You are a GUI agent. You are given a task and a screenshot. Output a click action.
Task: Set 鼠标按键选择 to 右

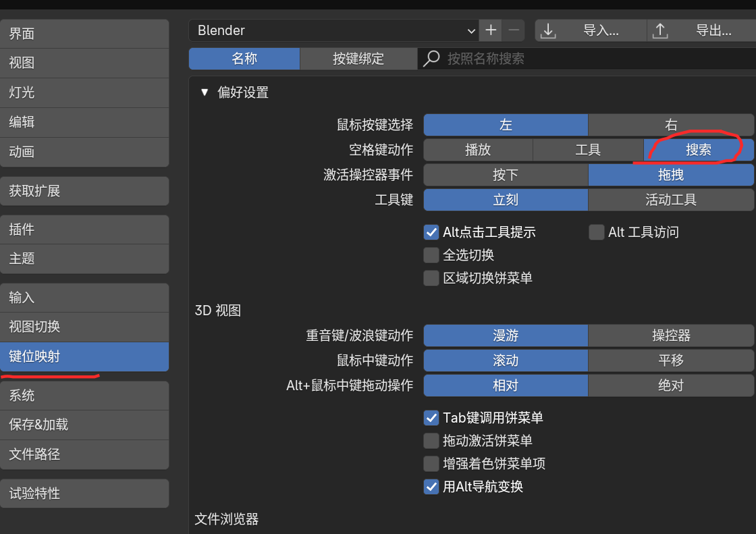(x=671, y=125)
